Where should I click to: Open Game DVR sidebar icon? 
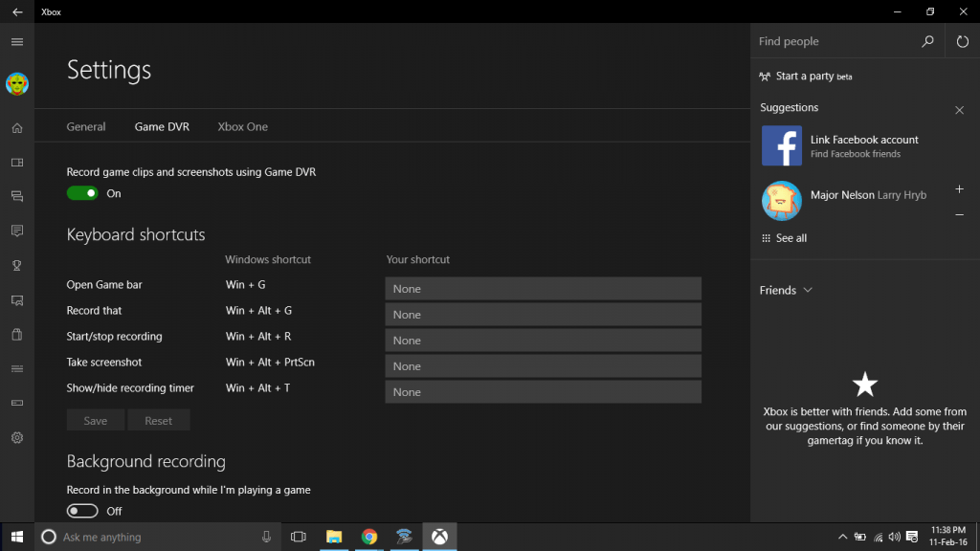click(x=17, y=300)
